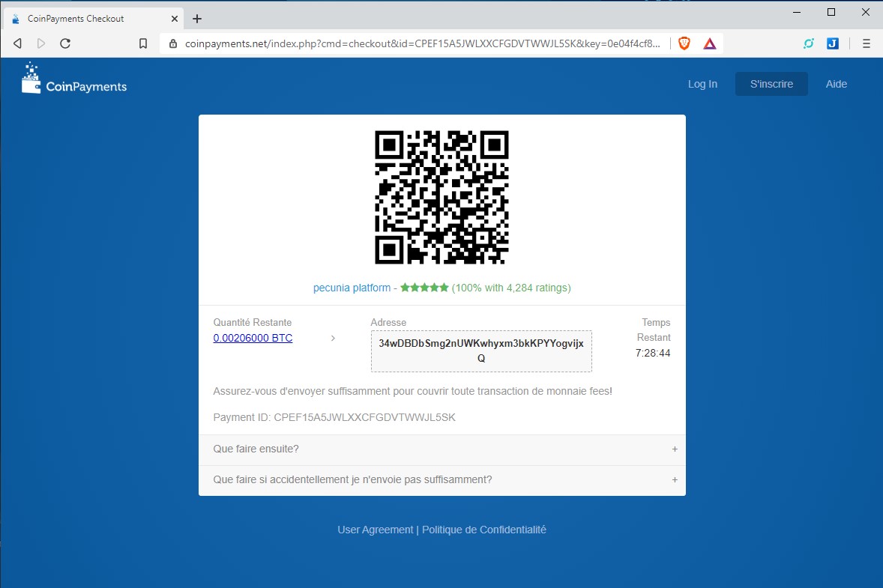Open a new tab with the plus button
Viewport: 883px width, 588px height.
(x=197, y=19)
